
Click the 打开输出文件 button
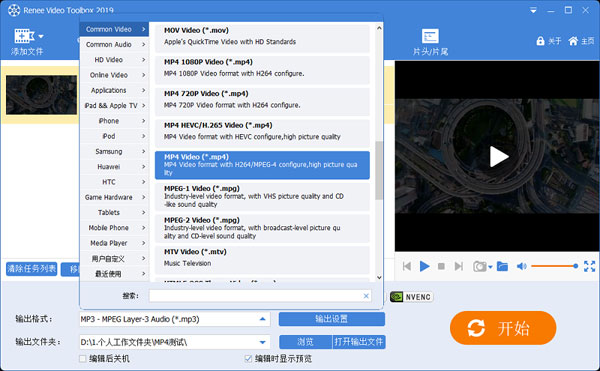[359, 342]
